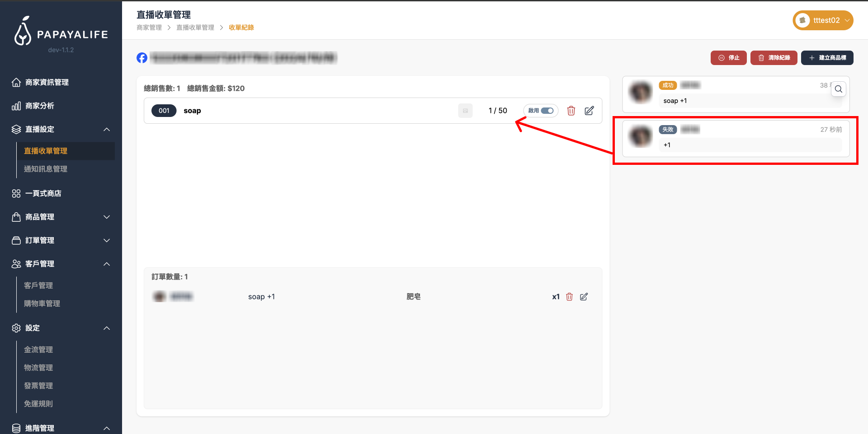The height and width of the screenshot is (434, 868).
Task: Click the Facebook icon beside stream title
Action: (x=142, y=58)
